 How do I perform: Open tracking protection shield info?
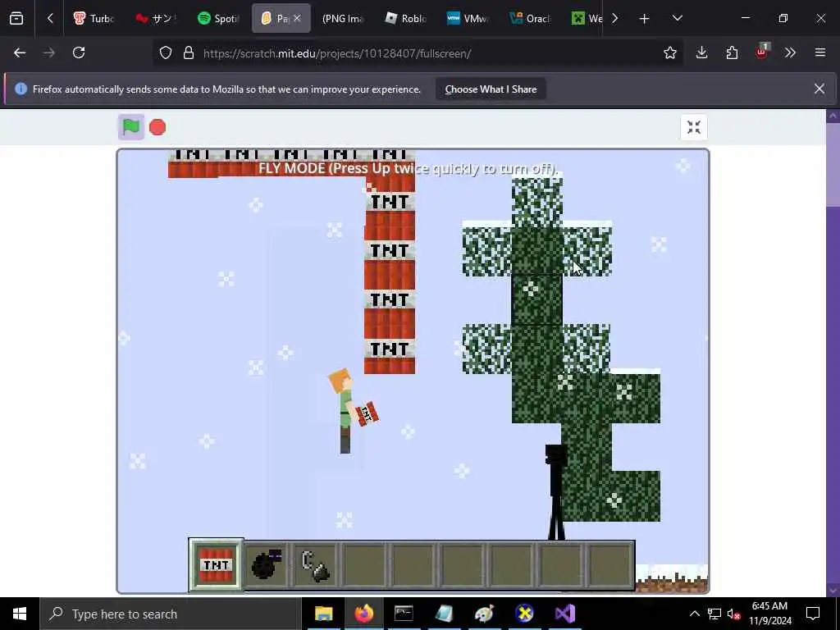166,53
